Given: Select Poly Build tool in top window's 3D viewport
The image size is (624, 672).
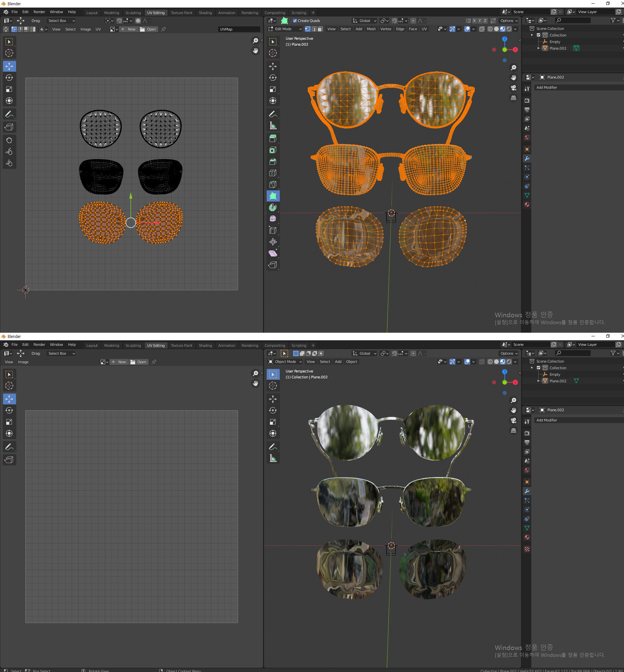Looking at the screenshot, I should tap(273, 196).
